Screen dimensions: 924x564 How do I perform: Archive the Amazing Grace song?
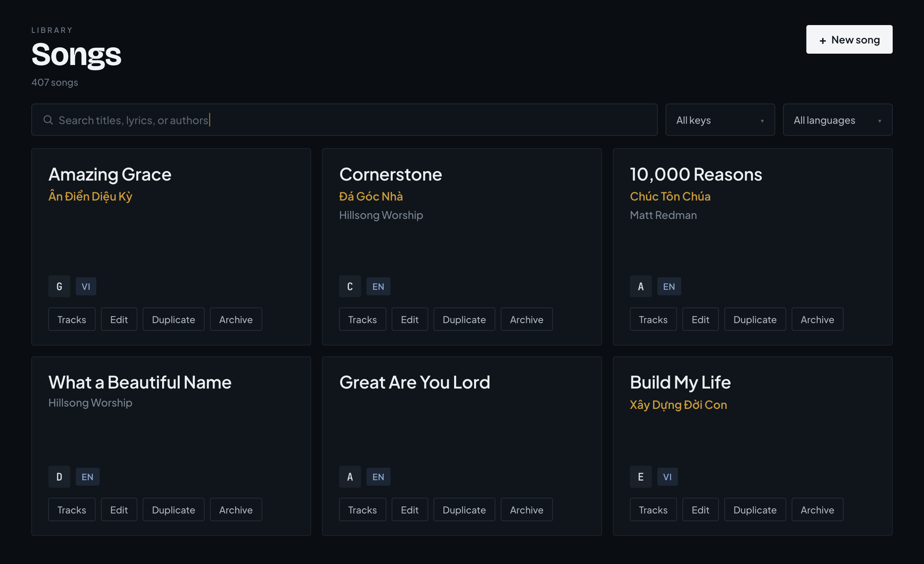pyautogui.click(x=236, y=319)
